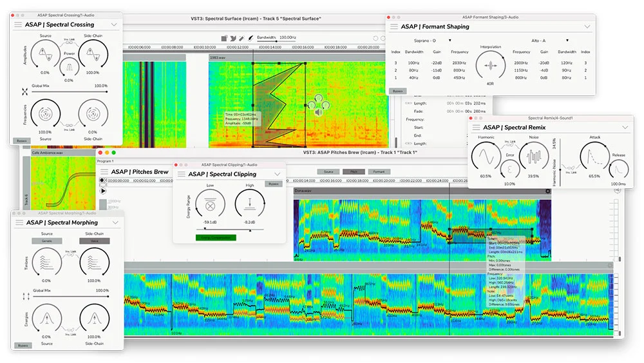Toggle Energy Compensation in Spectral Clipping
Viewport: 644px width, 363px height.
point(216,237)
